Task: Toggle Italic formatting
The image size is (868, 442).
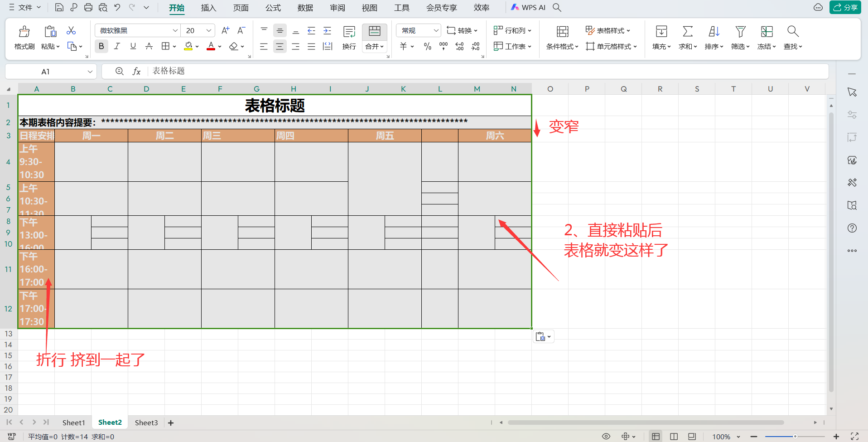Action: [x=117, y=46]
